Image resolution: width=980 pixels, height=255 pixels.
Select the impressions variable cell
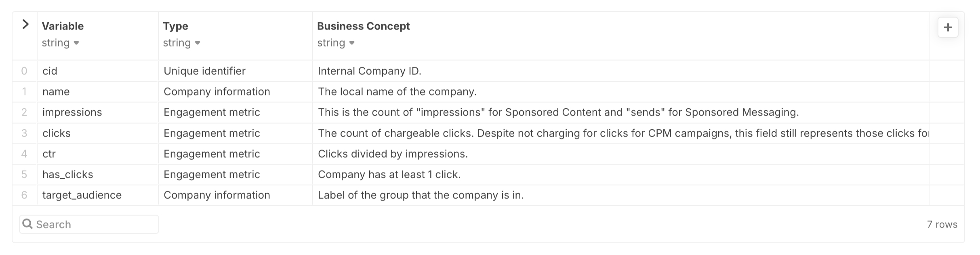pyautogui.click(x=72, y=112)
